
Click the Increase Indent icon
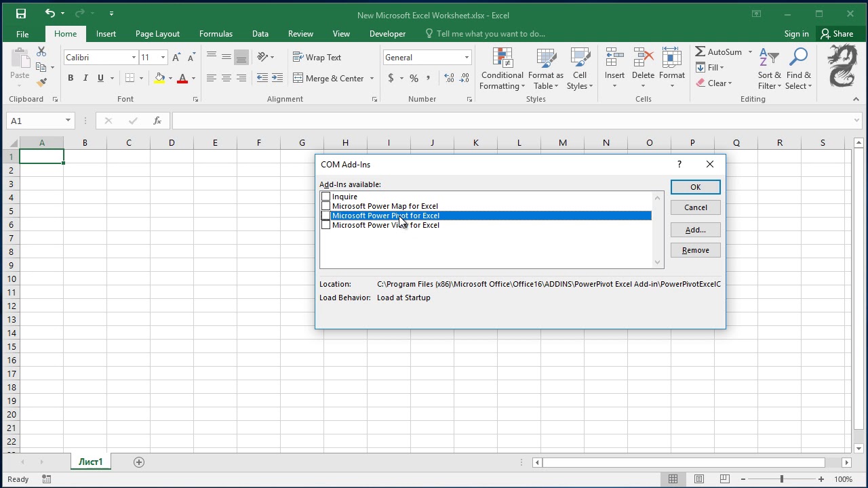click(x=277, y=78)
